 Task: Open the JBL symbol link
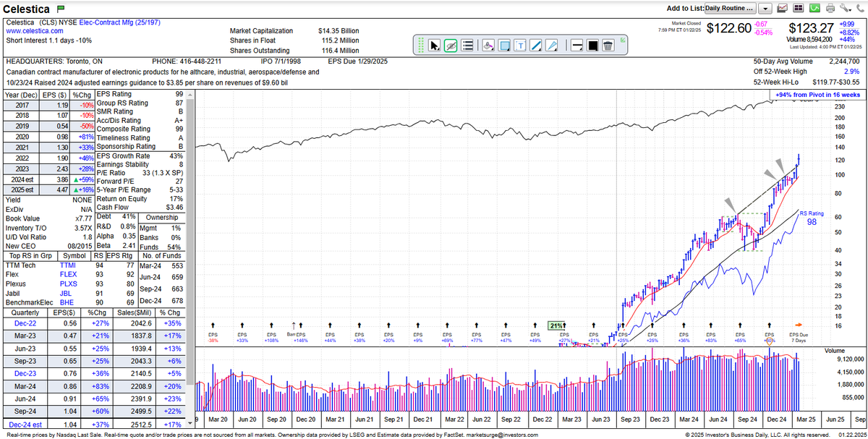click(x=65, y=294)
